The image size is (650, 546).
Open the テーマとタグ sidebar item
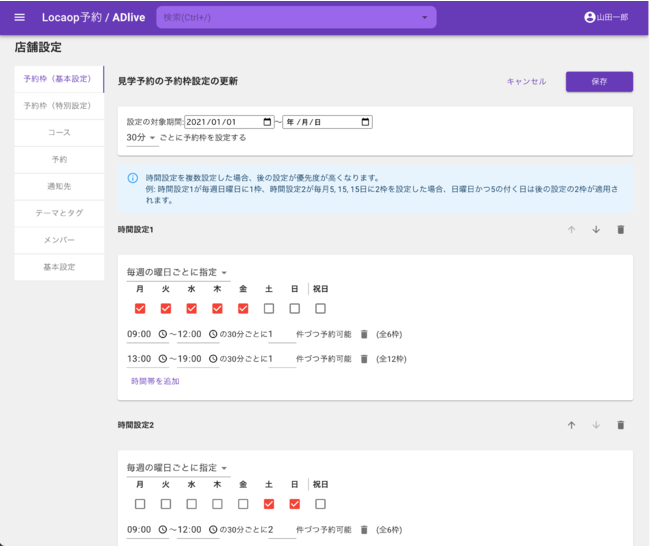tap(59, 213)
